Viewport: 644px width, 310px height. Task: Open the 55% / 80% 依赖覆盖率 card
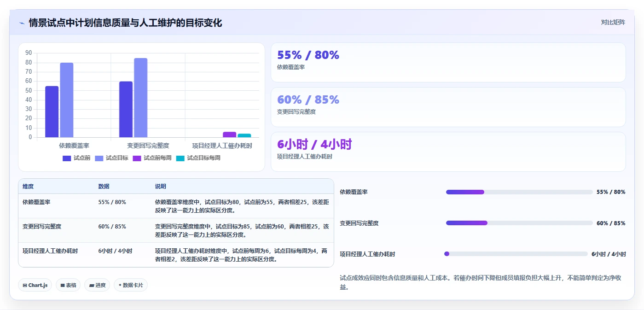point(448,63)
